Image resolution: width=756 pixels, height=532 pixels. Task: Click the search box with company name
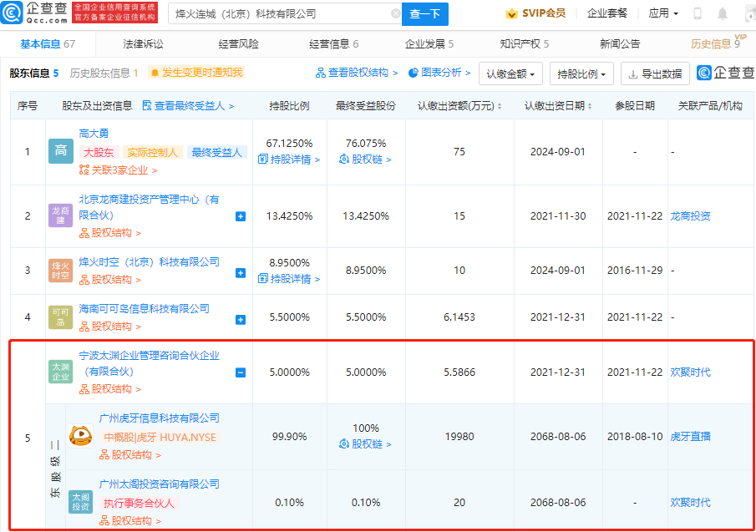[285, 14]
